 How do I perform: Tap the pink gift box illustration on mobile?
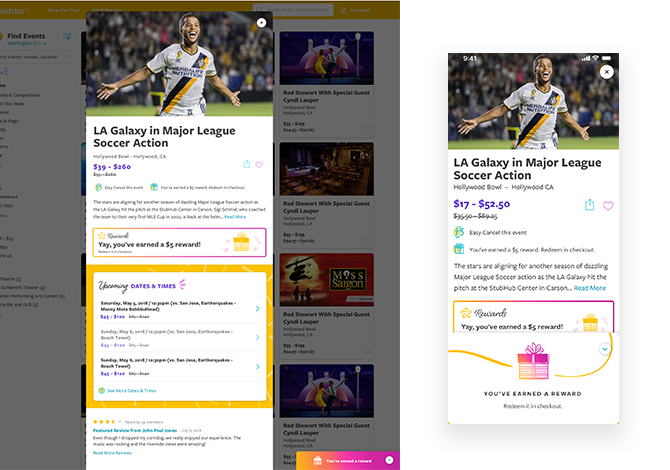[533, 361]
